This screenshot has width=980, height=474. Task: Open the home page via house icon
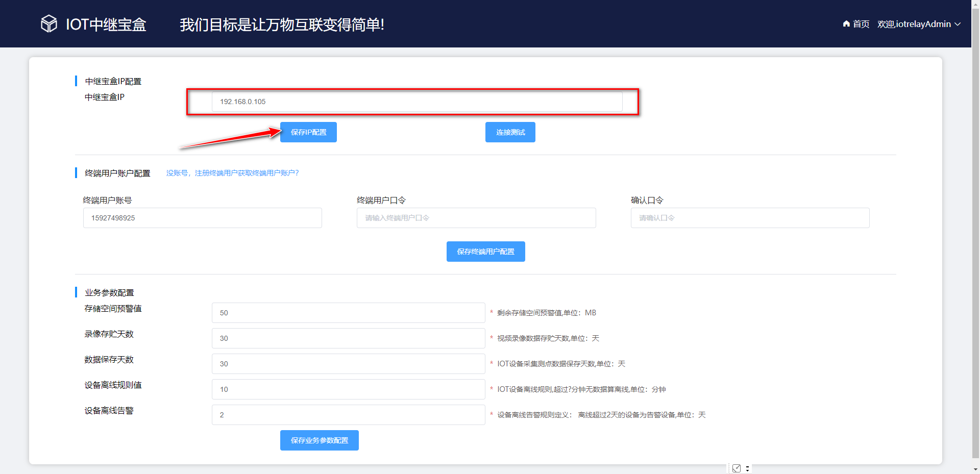(x=846, y=24)
